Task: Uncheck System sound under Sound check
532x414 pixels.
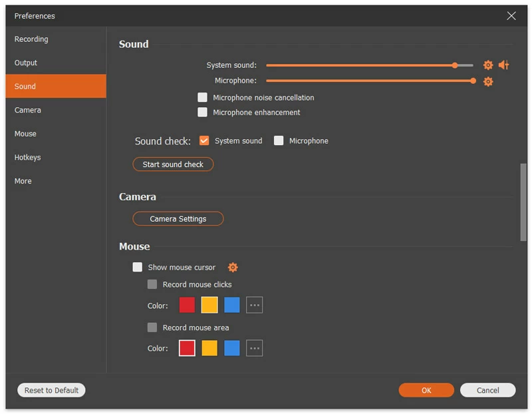Action: point(203,140)
